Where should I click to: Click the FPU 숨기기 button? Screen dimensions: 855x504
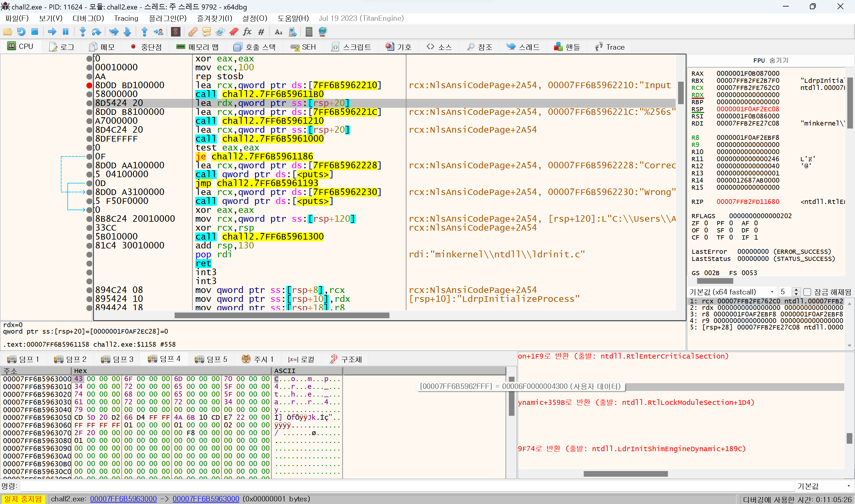point(770,60)
